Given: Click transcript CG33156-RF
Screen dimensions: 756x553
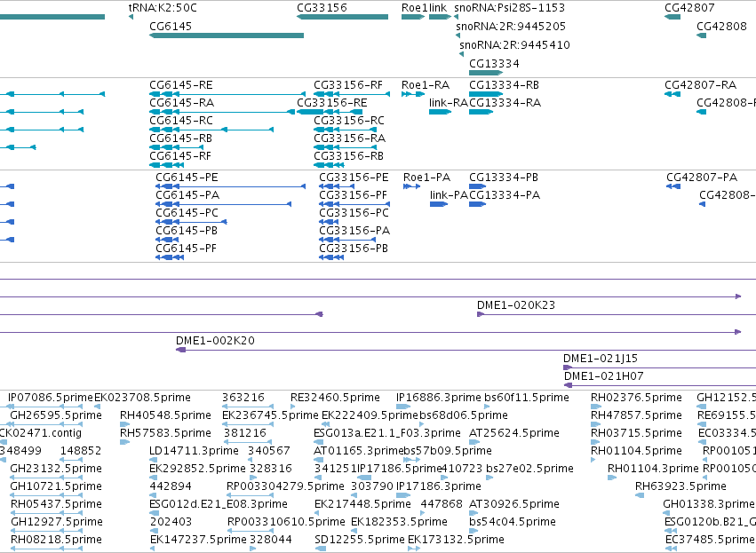Looking at the screenshot, I should [x=352, y=94].
